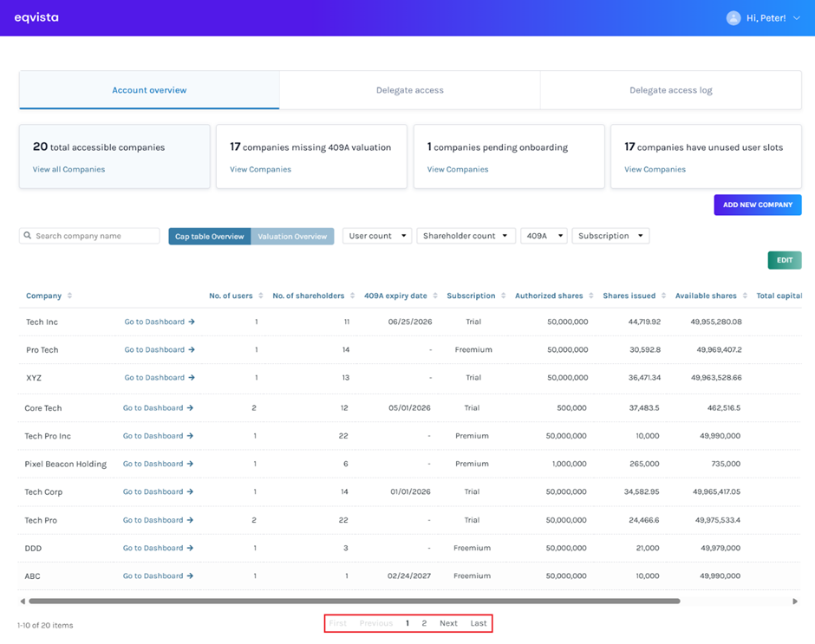Select Cap table Overview toggle

(210, 236)
